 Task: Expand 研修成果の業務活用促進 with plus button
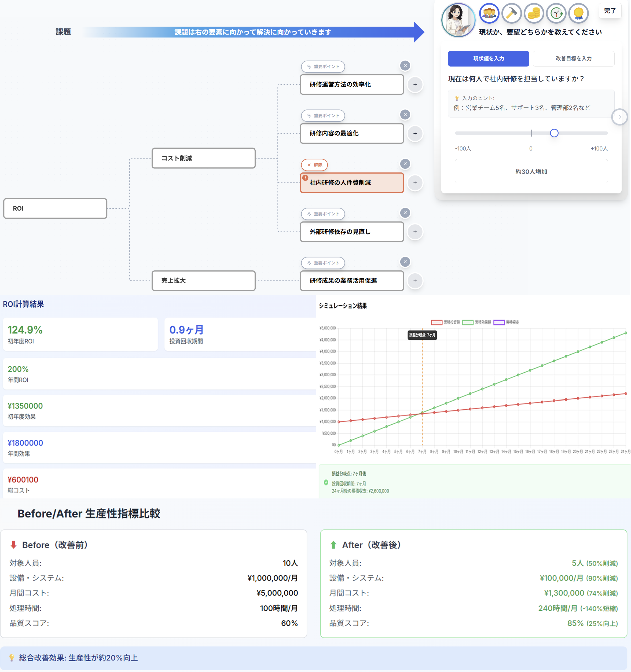pyautogui.click(x=415, y=281)
